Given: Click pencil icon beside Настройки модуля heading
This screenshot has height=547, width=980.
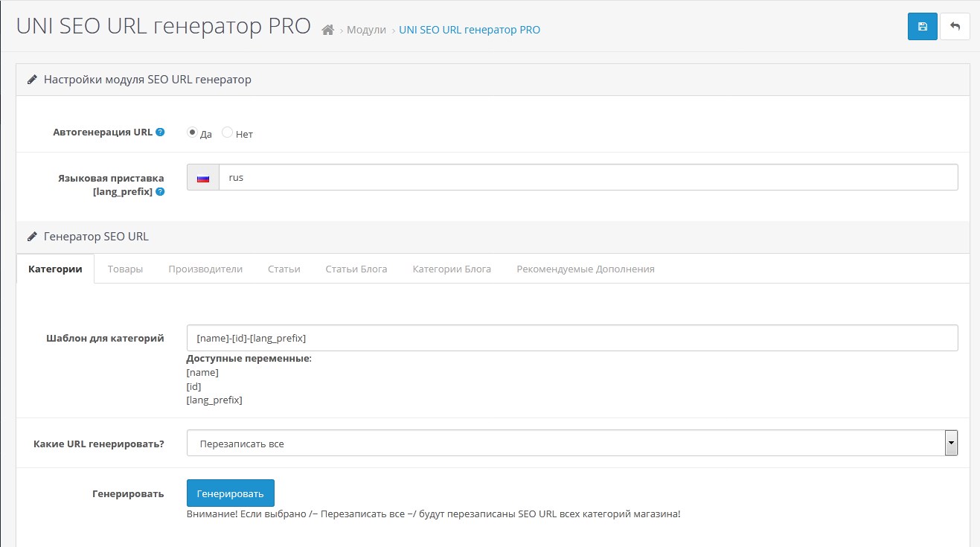Looking at the screenshot, I should pos(32,80).
